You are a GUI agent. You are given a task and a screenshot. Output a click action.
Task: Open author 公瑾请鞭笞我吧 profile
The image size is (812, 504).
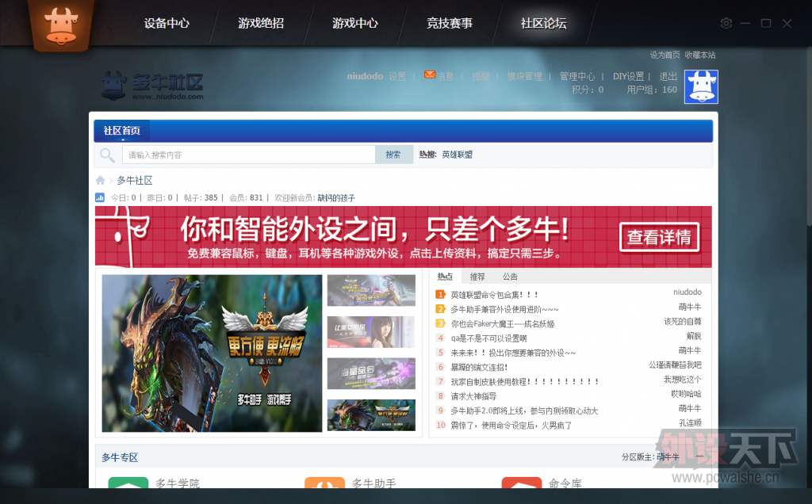click(x=676, y=365)
